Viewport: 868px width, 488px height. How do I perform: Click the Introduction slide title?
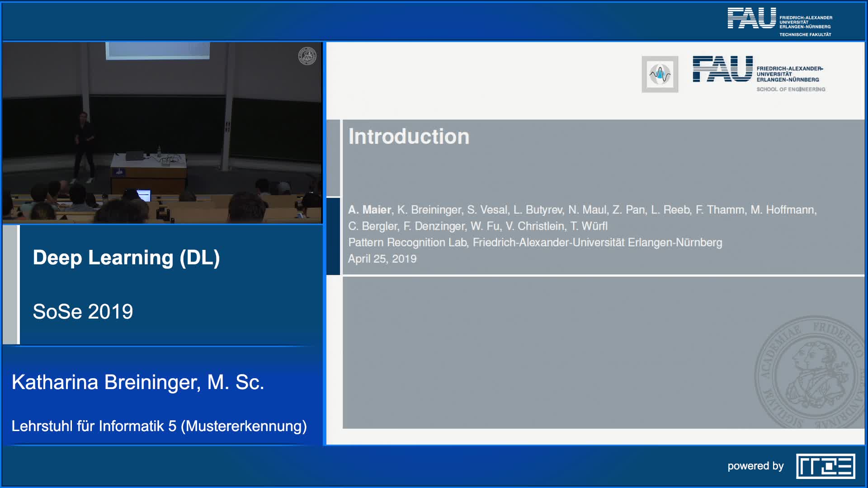pyautogui.click(x=409, y=136)
